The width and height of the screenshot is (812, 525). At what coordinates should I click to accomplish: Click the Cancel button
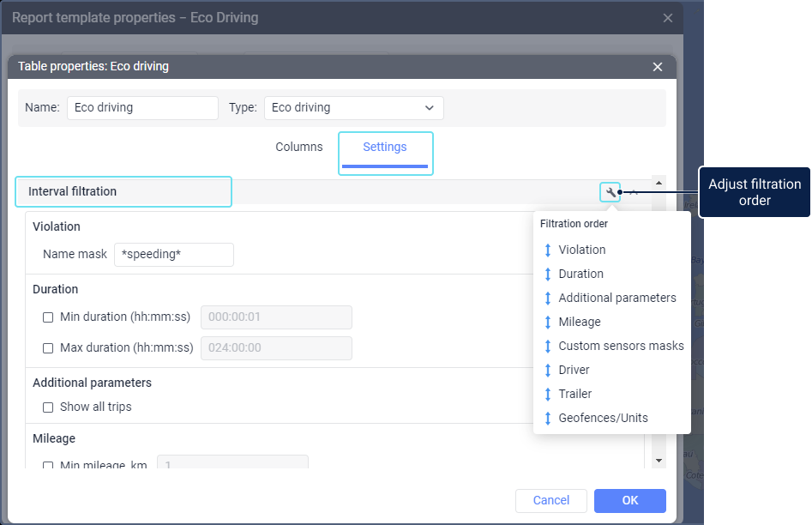click(551, 501)
